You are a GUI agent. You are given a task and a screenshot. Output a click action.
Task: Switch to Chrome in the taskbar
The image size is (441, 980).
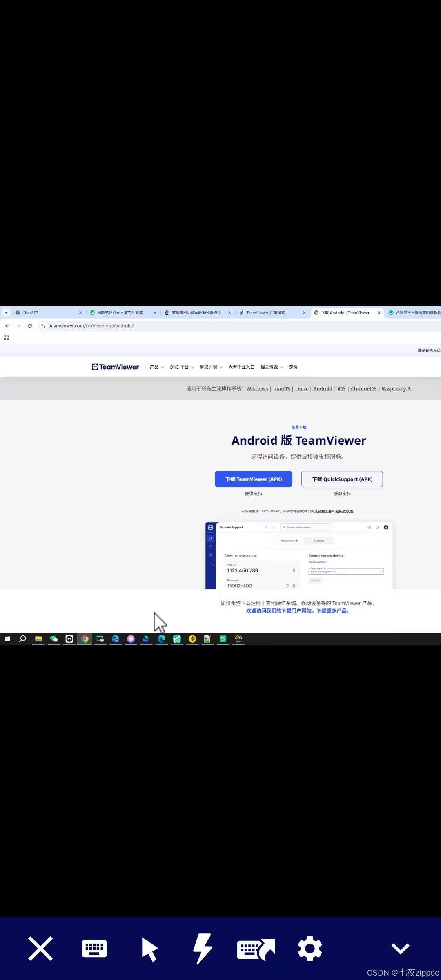pos(85,639)
